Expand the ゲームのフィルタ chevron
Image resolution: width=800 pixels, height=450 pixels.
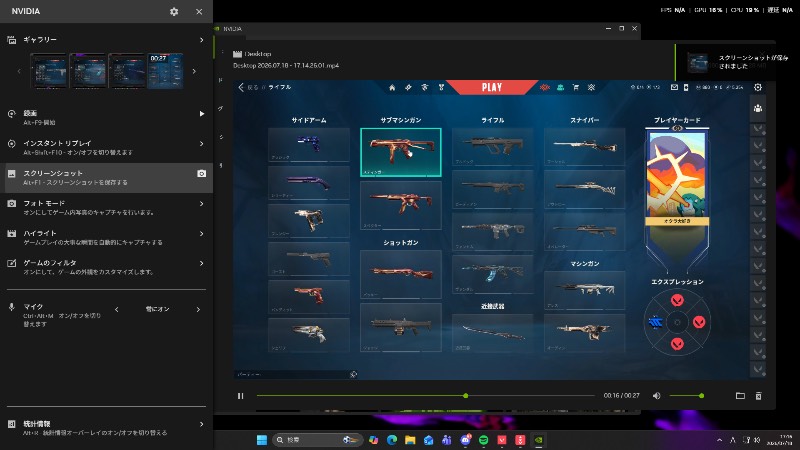point(202,263)
